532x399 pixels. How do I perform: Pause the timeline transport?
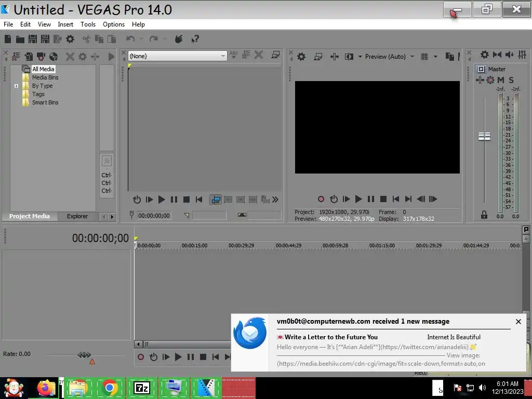point(191,357)
